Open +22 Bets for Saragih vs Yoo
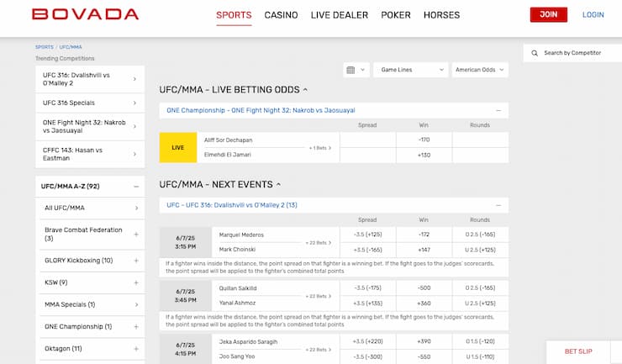The image size is (622, 364). 318,350
